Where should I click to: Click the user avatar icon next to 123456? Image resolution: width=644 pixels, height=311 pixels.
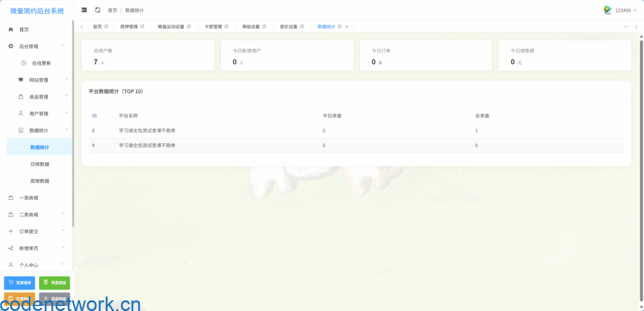point(608,10)
